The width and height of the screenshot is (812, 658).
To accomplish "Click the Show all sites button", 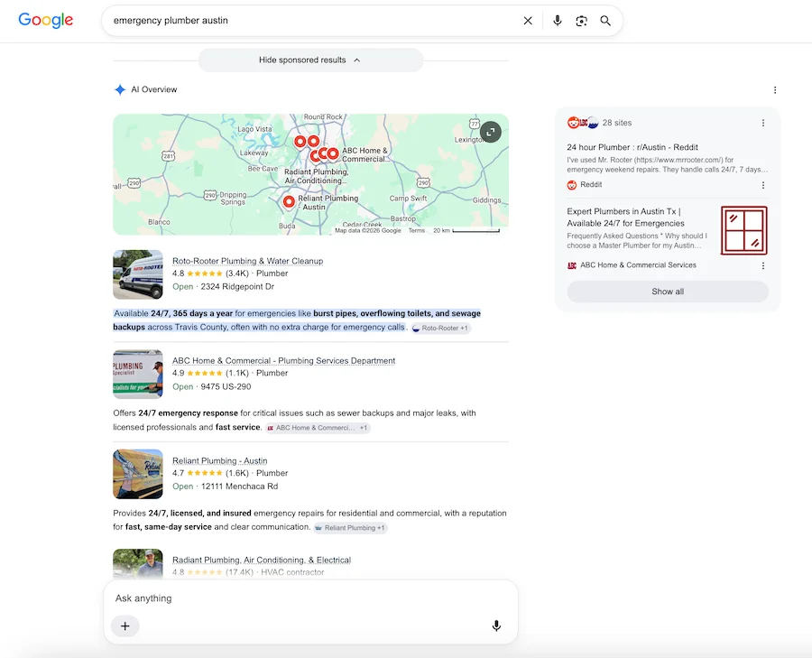I will [668, 292].
